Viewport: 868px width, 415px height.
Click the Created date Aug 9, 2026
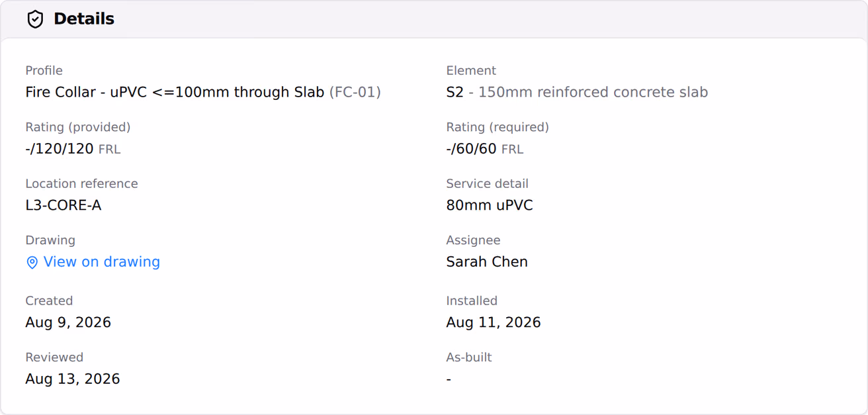pyautogui.click(x=68, y=322)
